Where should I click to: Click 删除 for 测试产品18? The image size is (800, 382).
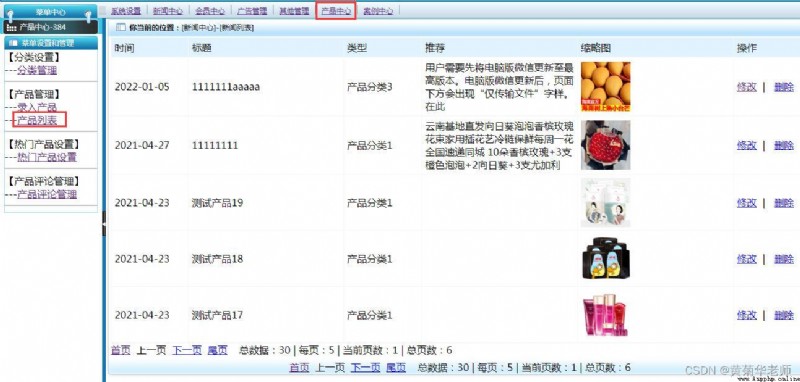[x=784, y=259]
